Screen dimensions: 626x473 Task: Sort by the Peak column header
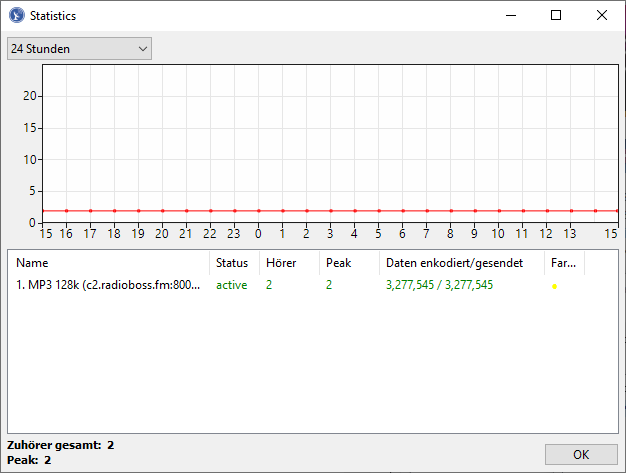pyautogui.click(x=349, y=263)
